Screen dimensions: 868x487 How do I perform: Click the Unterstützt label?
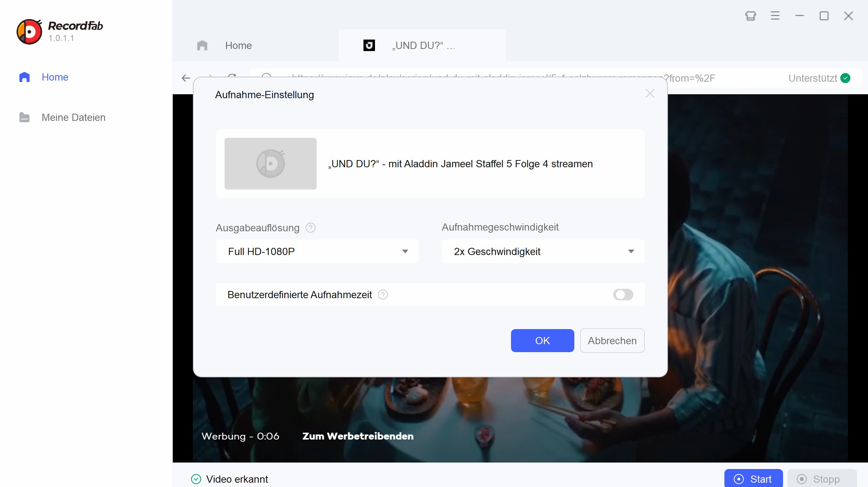click(x=813, y=78)
